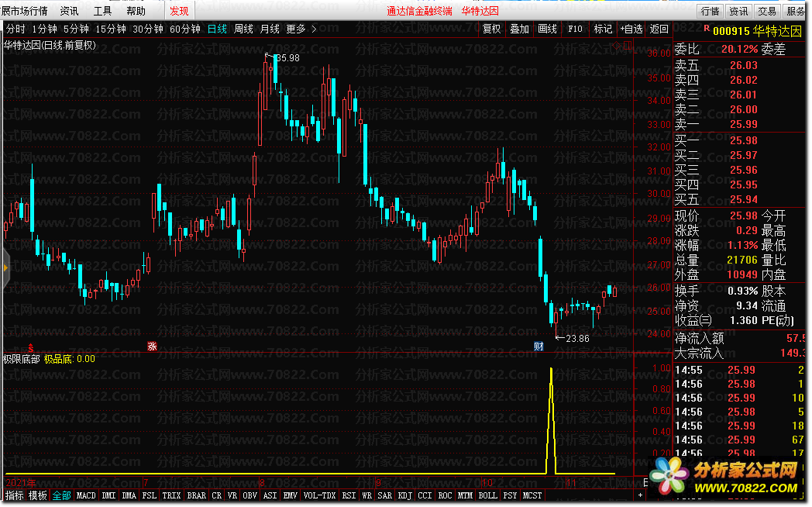Select the MCST indicator
Screen dimensions: 812x507
click(x=532, y=495)
